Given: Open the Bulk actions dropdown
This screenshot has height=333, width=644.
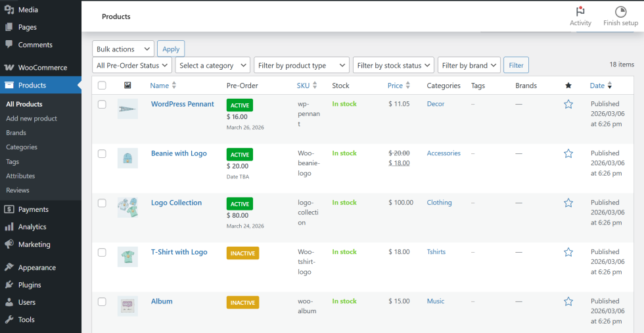Looking at the screenshot, I should pyautogui.click(x=123, y=49).
